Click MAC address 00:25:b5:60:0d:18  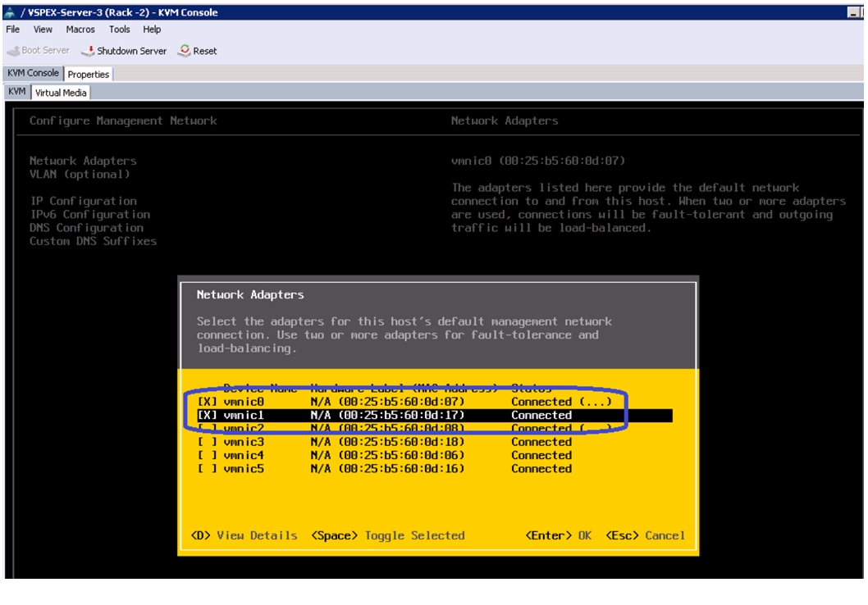tap(401, 442)
